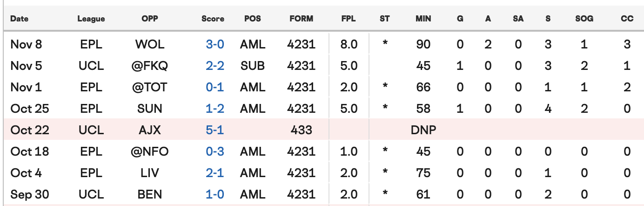Sort by the SOG column header
The height and width of the screenshot is (206, 644).
click(x=584, y=19)
